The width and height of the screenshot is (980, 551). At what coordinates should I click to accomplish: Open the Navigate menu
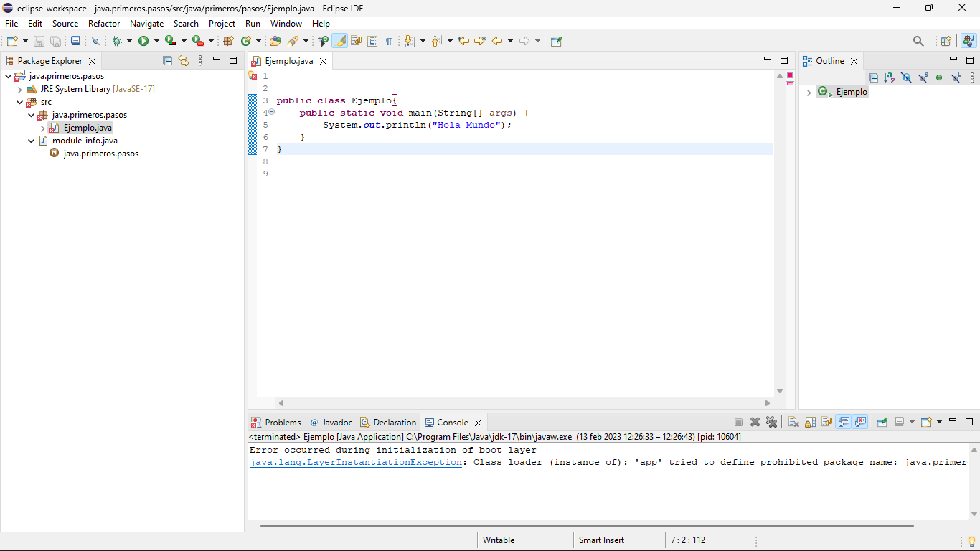[x=146, y=24]
